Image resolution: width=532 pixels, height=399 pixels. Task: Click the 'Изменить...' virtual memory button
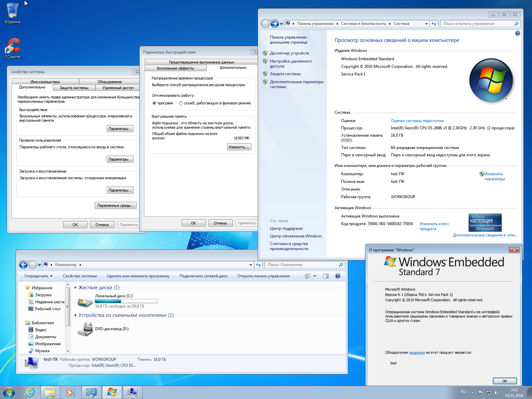pos(239,147)
